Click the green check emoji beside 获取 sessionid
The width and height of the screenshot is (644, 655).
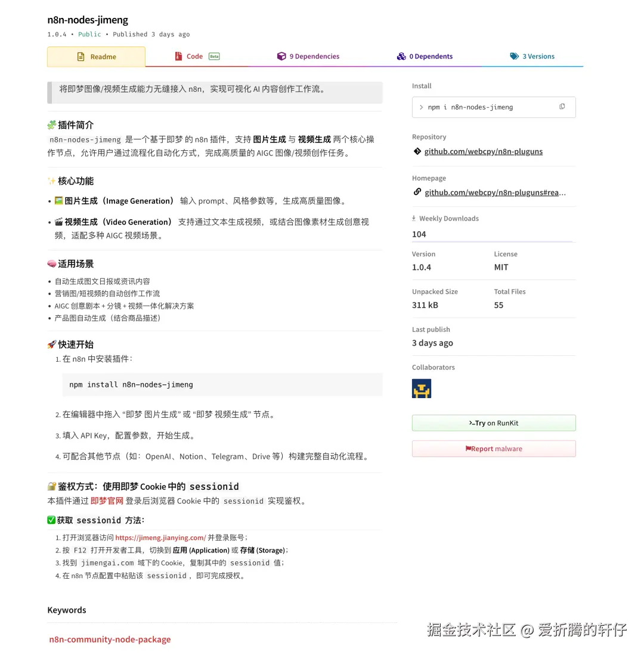click(51, 520)
